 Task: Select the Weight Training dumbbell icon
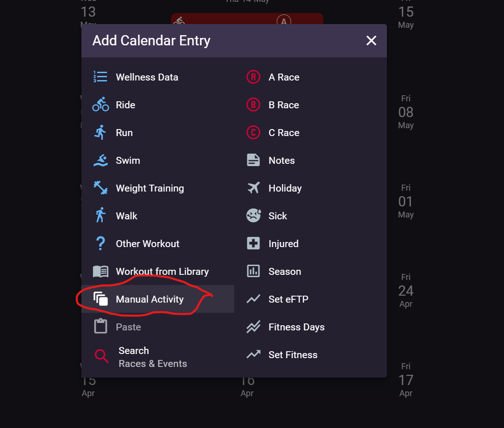[100, 188]
